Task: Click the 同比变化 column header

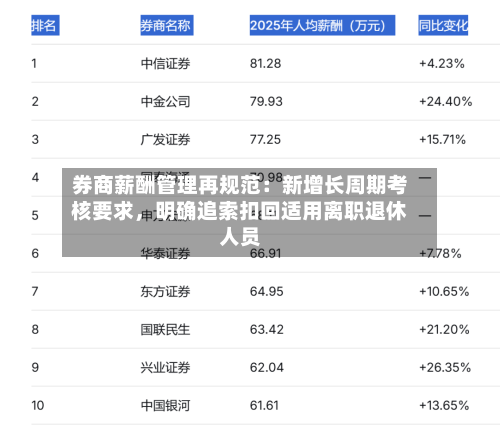Action: coord(443,25)
